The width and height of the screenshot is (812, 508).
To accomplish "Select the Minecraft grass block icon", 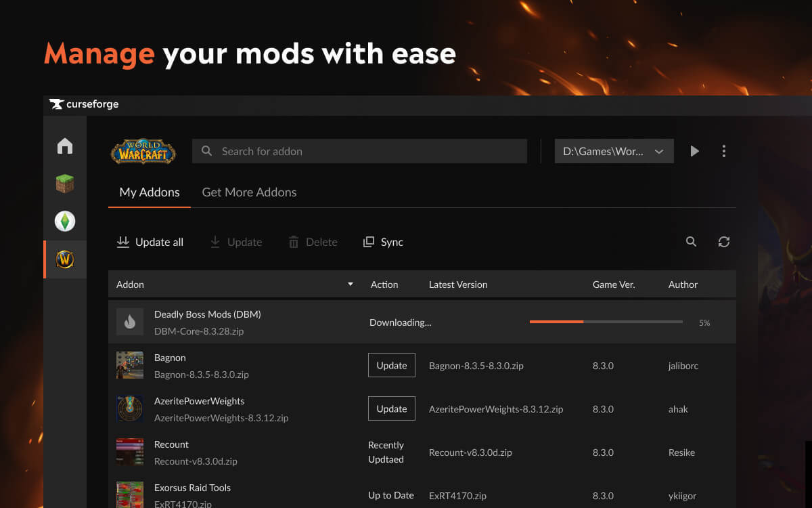I will (x=65, y=184).
